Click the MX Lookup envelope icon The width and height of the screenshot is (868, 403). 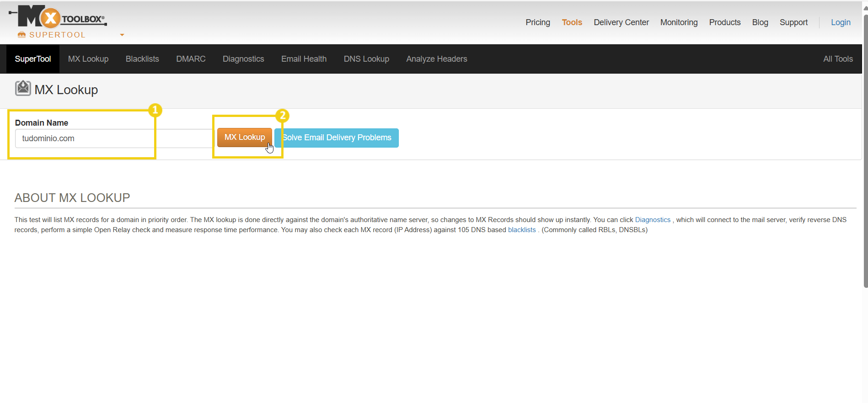point(23,88)
